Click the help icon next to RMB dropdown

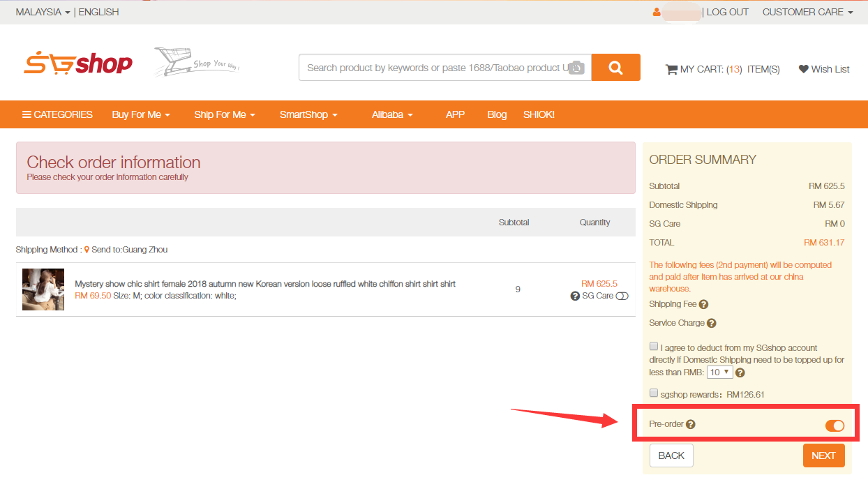740,372
